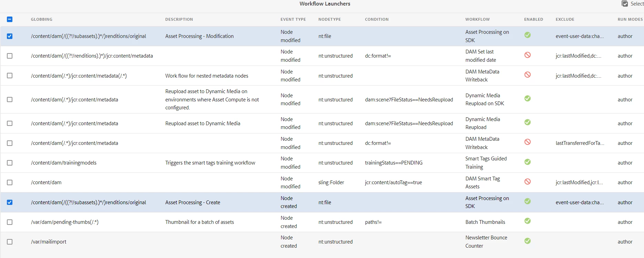Check the /var/mailimport row checkbox

(10, 242)
